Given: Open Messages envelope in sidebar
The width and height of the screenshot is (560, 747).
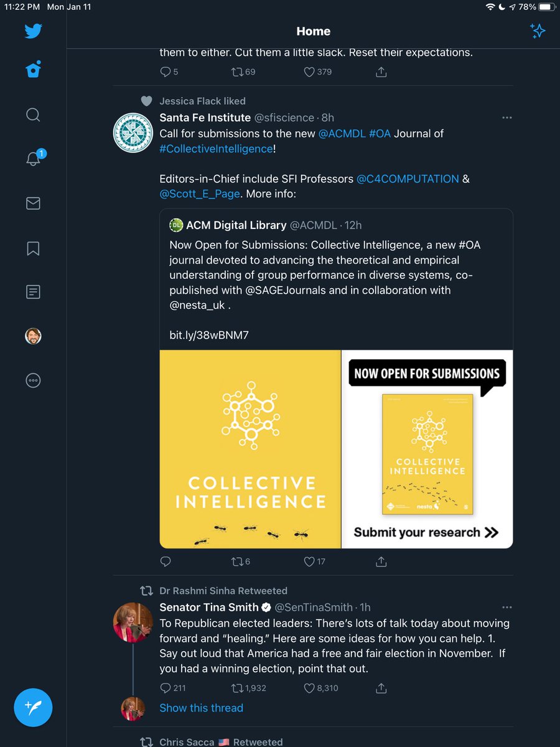Looking at the screenshot, I should [33, 203].
